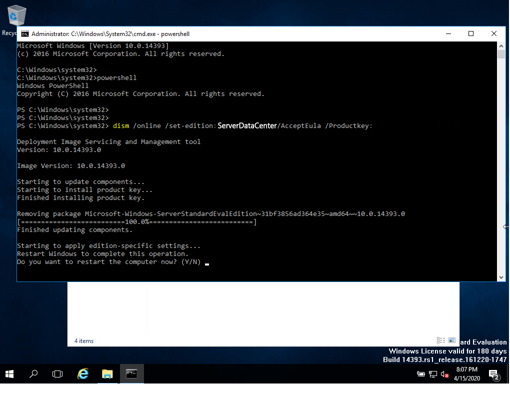
Task: Minimize the PowerShell console window
Action: coord(447,34)
